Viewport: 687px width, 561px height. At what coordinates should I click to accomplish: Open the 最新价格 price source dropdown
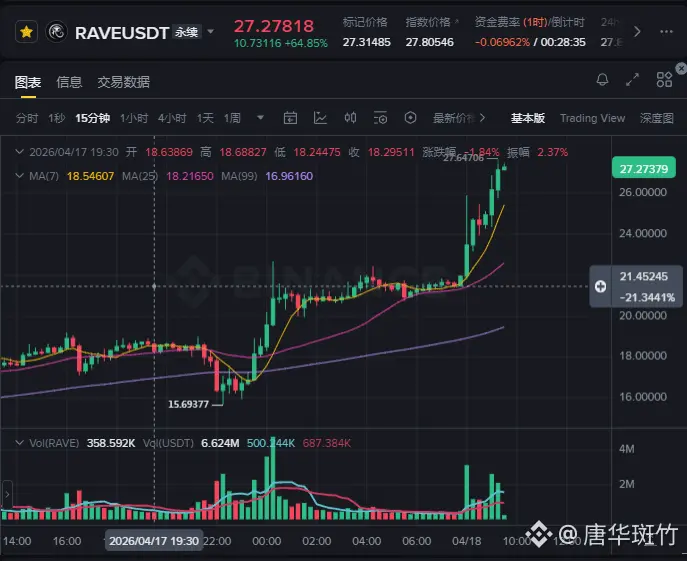tap(459, 118)
